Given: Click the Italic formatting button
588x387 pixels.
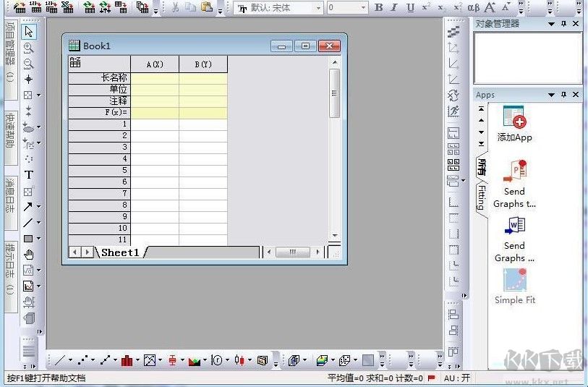Looking at the screenshot, I should coord(394,7).
